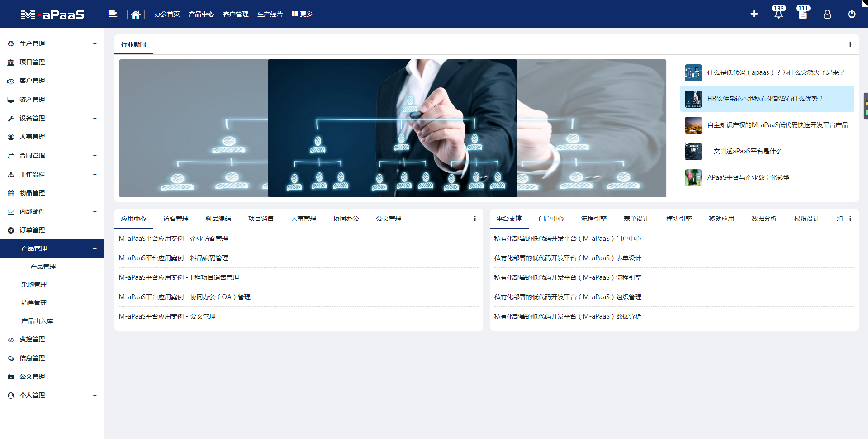Click the 个人管理 user icon
868x439 pixels.
(x=11, y=396)
